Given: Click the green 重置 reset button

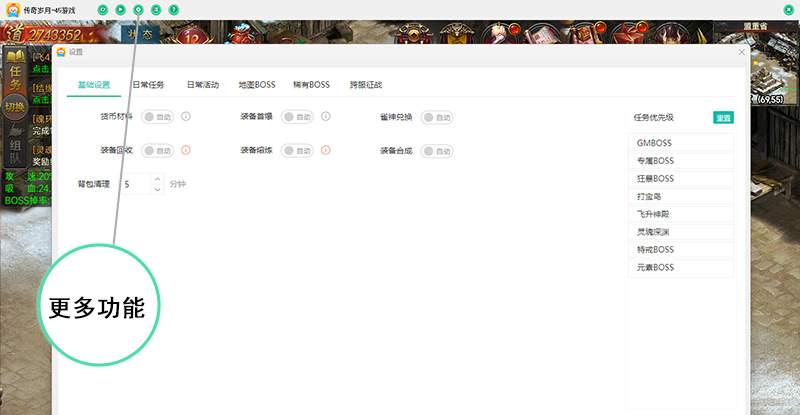Looking at the screenshot, I should (723, 117).
